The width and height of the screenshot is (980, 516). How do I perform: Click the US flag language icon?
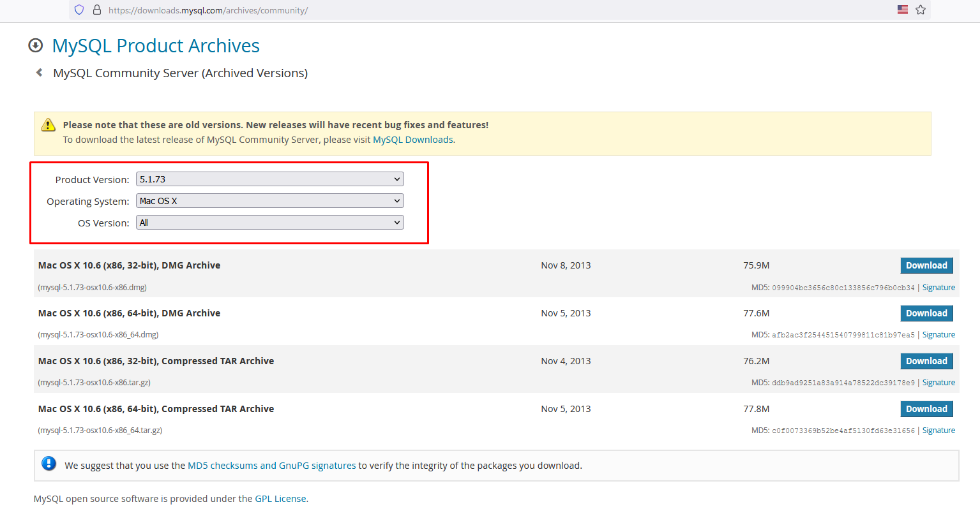[x=902, y=10]
